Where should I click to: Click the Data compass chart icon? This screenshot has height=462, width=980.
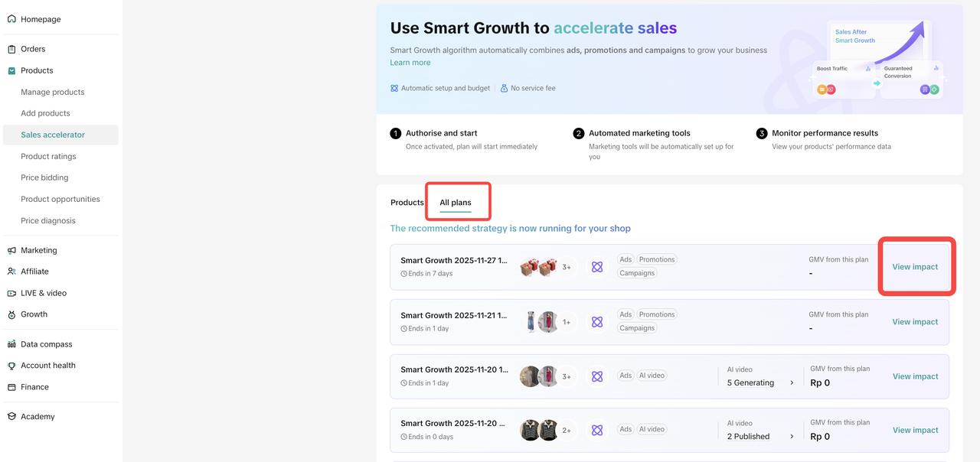click(11, 344)
